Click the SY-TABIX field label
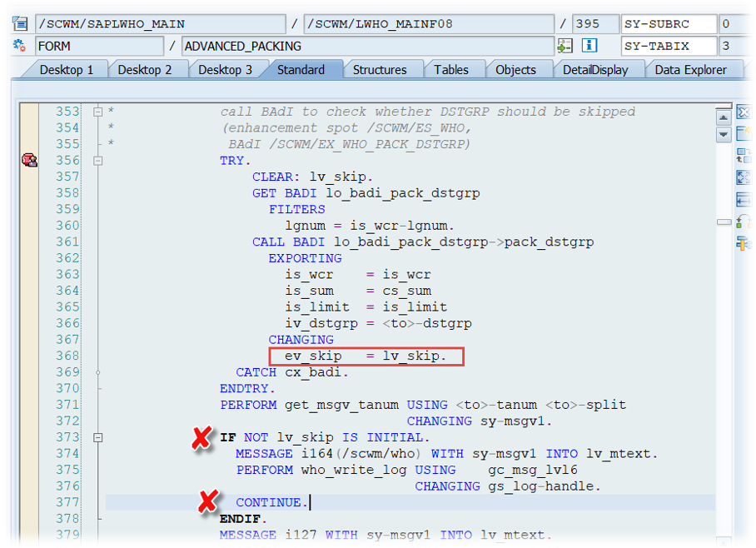 pyautogui.click(x=669, y=46)
